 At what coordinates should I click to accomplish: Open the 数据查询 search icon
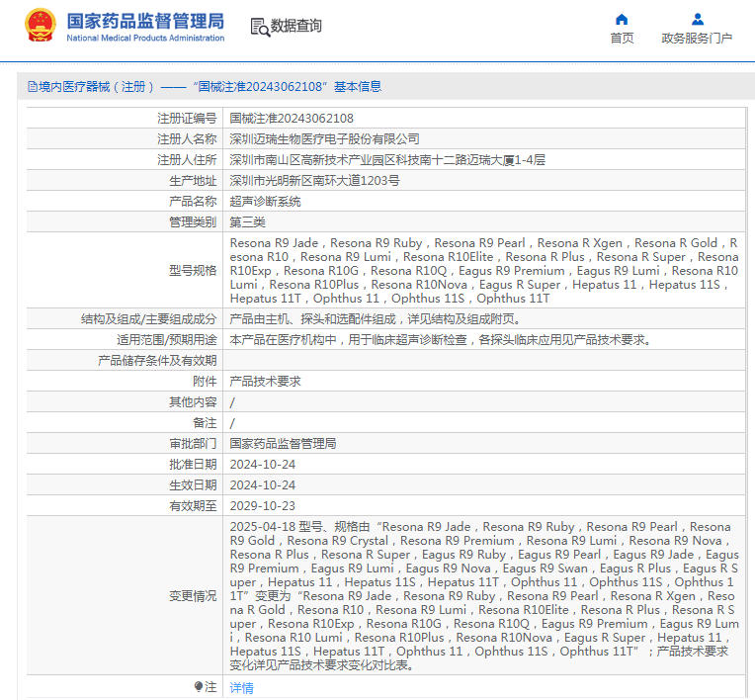tap(260, 27)
